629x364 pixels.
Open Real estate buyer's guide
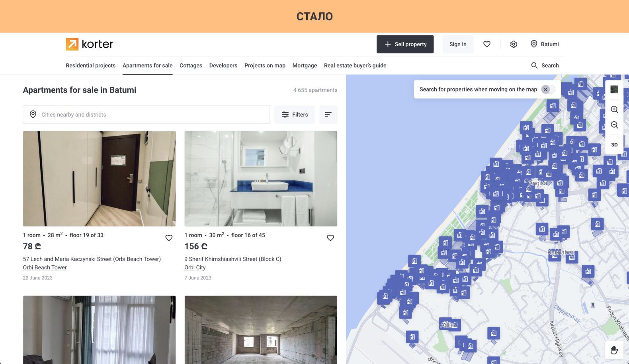(x=355, y=65)
